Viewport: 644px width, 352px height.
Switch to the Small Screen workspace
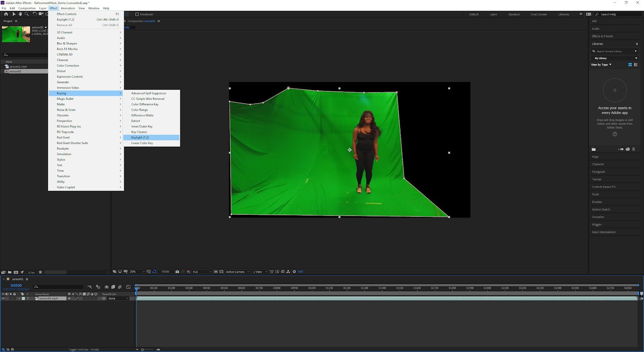(539, 14)
